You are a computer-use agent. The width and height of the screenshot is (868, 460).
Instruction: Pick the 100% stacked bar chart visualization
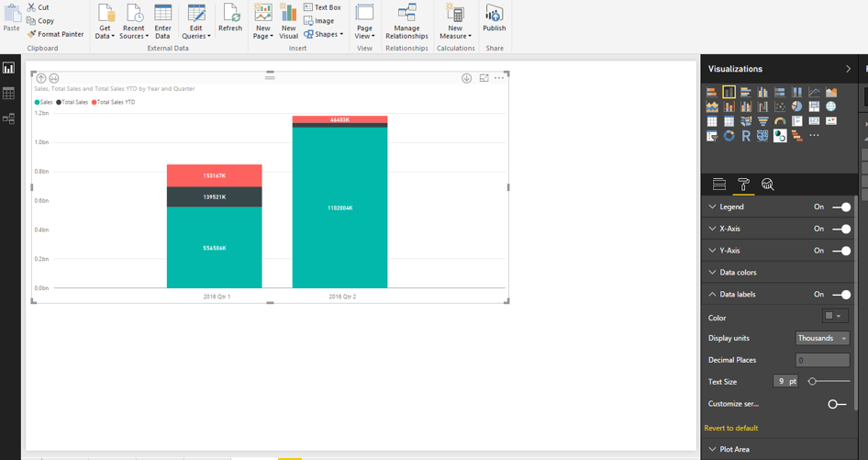point(780,92)
